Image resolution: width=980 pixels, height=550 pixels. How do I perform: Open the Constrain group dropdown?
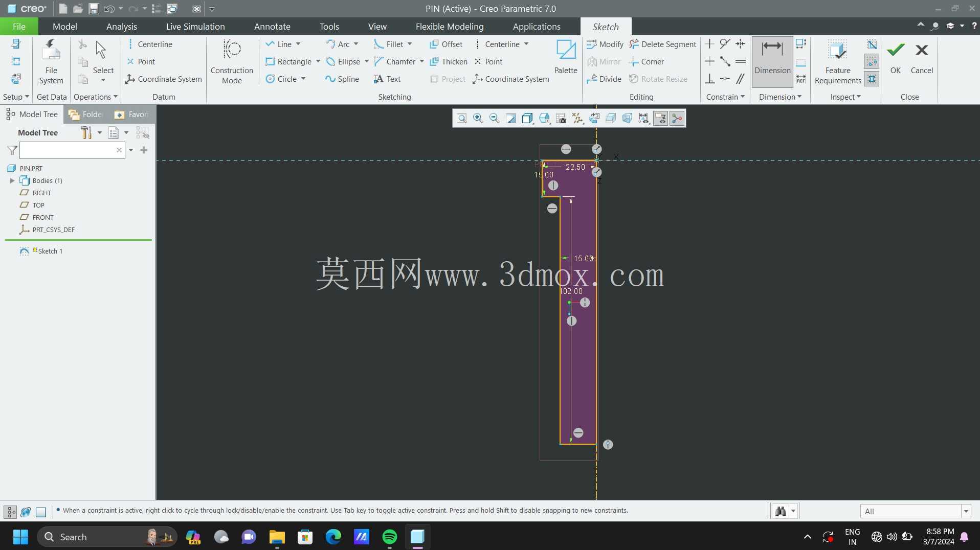pyautogui.click(x=725, y=97)
